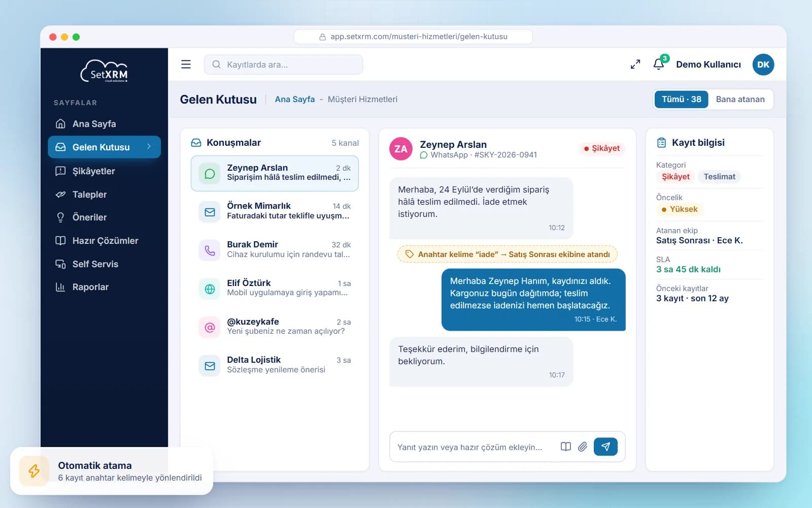Image resolution: width=812 pixels, height=508 pixels.
Task: Attach a file with paperclip icon
Action: tap(583, 447)
